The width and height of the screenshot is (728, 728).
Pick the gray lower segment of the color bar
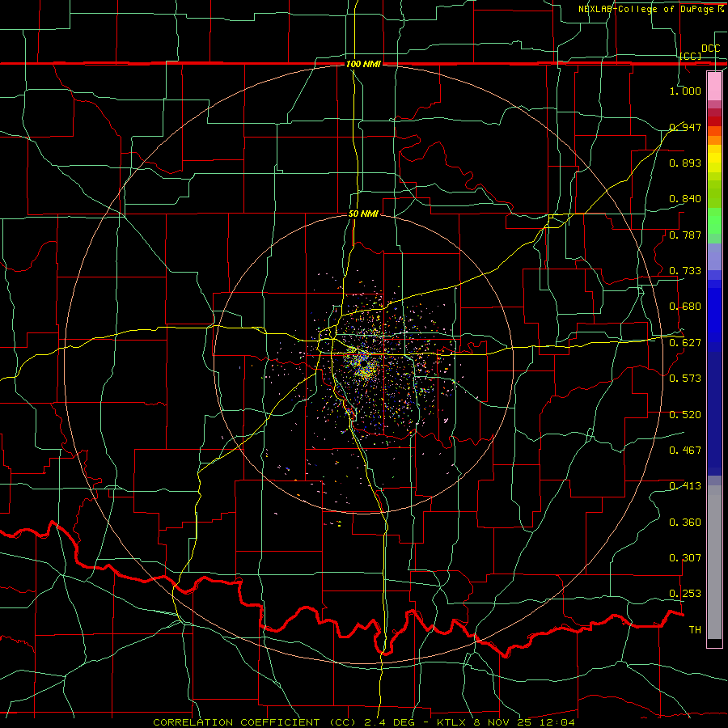point(714,562)
